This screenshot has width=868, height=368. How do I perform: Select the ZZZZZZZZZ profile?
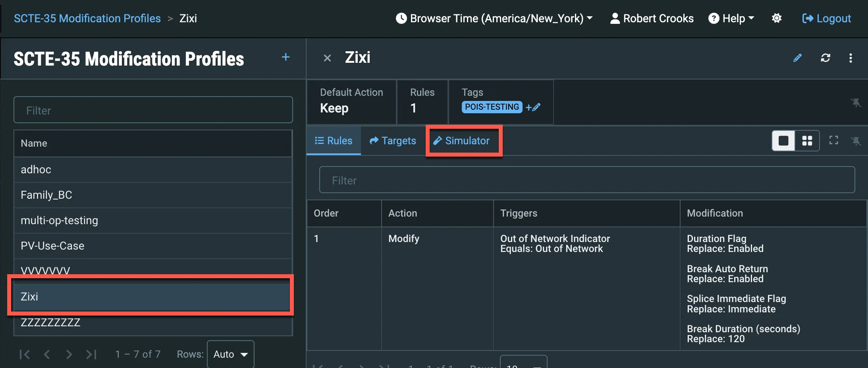[153, 322]
